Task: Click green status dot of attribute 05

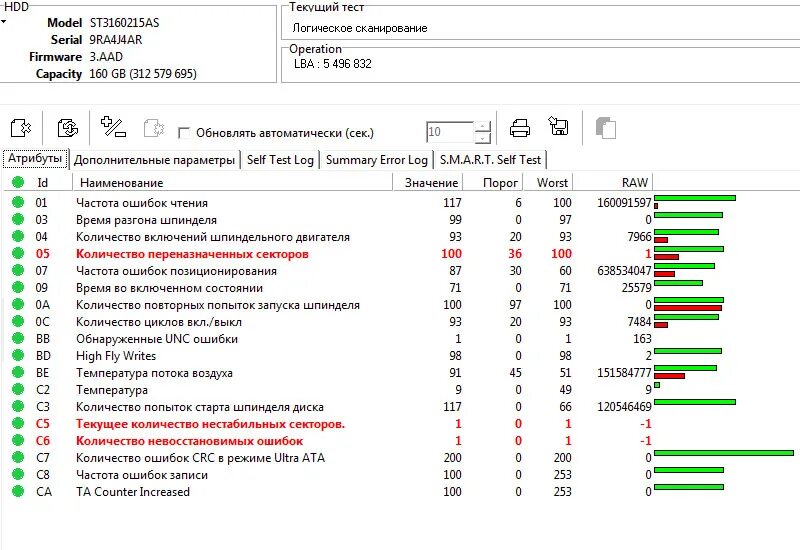Action: coord(18,253)
